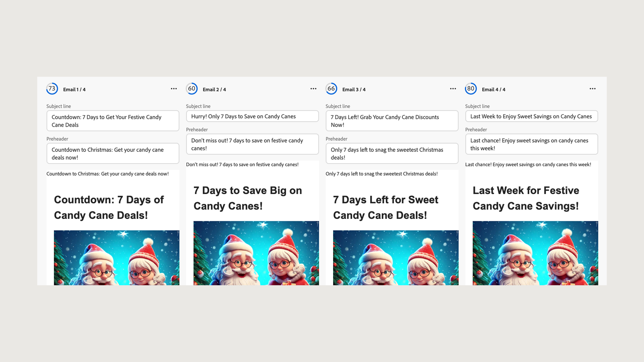The height and width of the screenshot is (362, 644).
Task: Click the score 80 circle indicator
Action: (x=471, y=89)
